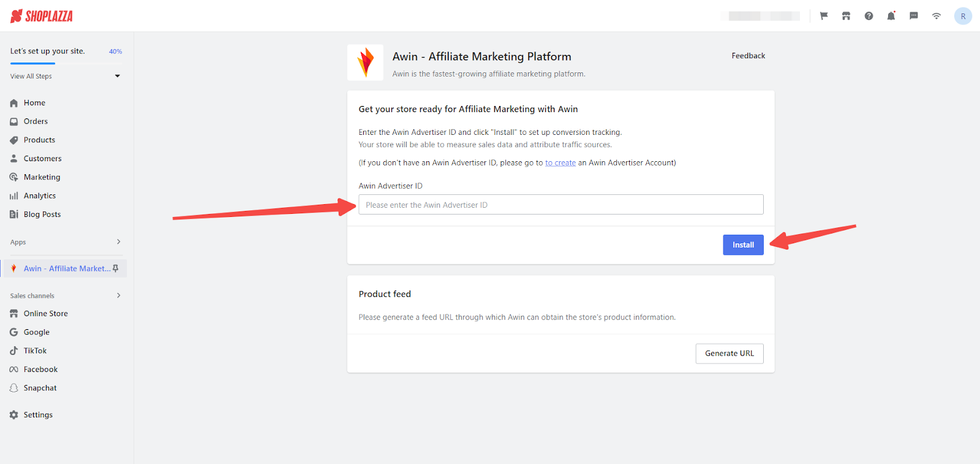Screen dimensions: 980x464
Task: Click the Google G icon
Action: [14, 332]
